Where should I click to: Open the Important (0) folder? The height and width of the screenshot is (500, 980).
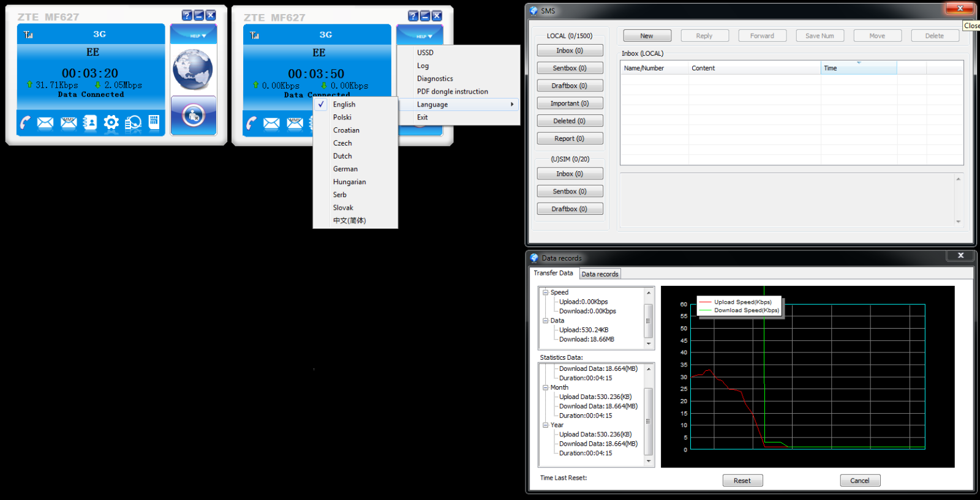click(x=570, y=103)
